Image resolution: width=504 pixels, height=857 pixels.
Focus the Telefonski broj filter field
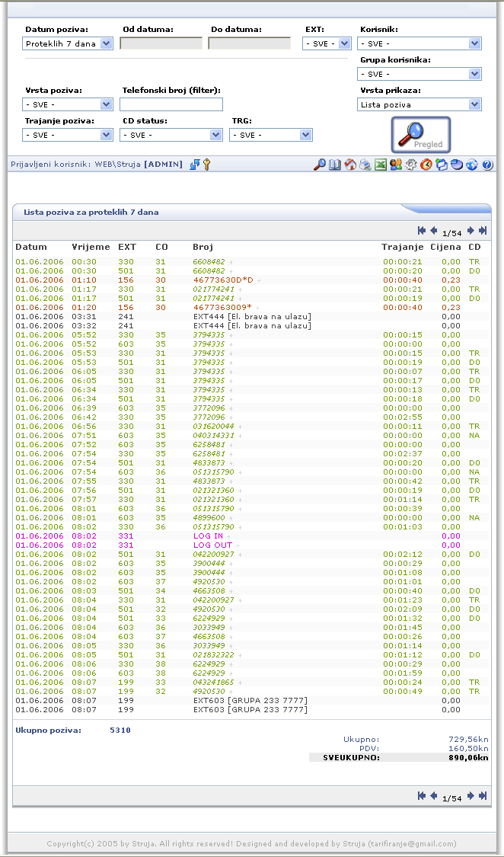click(171, 104)
